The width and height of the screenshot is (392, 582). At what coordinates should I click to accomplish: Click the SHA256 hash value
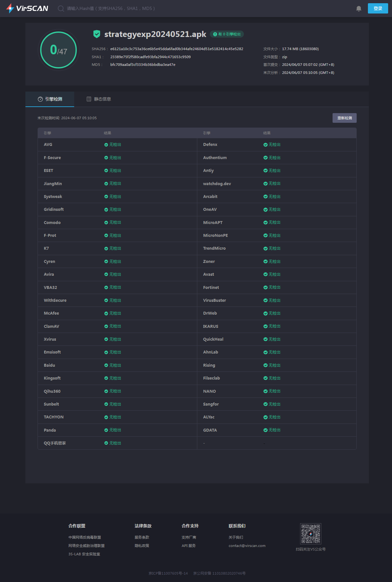[x=177, y=49]
